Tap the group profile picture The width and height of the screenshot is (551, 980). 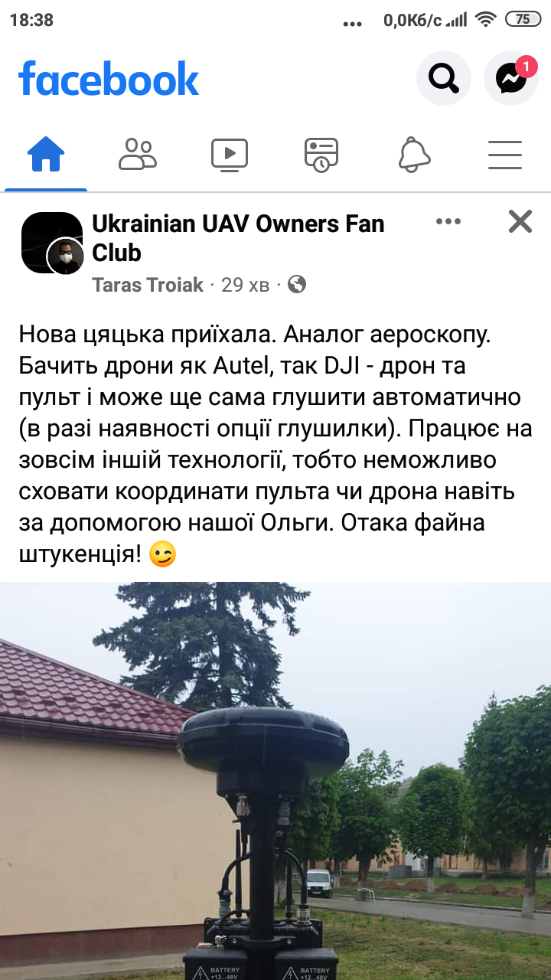pos(52,243)
